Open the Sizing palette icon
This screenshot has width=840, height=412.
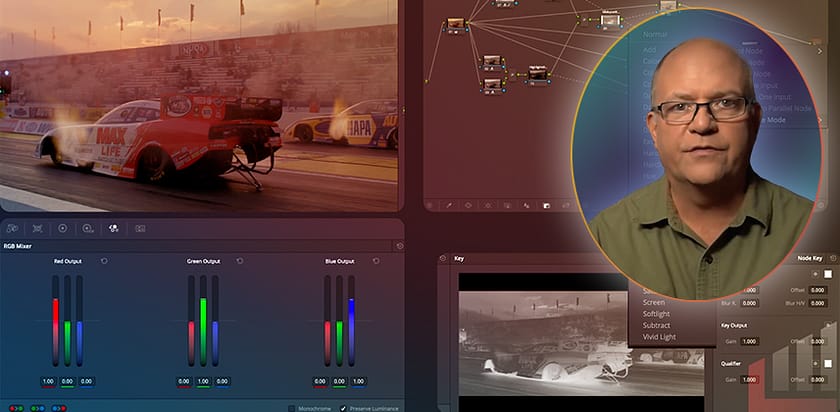coord(566,205)
